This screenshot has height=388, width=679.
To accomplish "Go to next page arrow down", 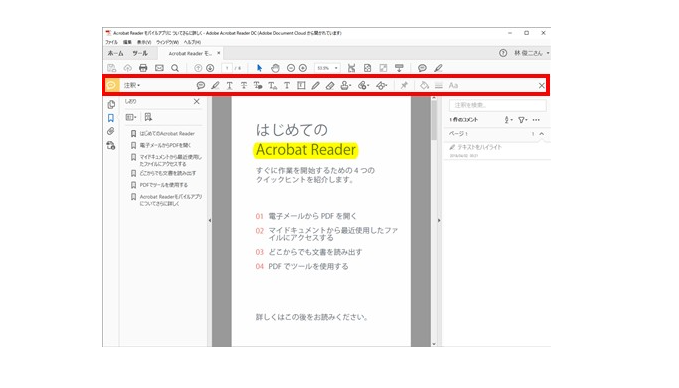I will tap(210, 68).
